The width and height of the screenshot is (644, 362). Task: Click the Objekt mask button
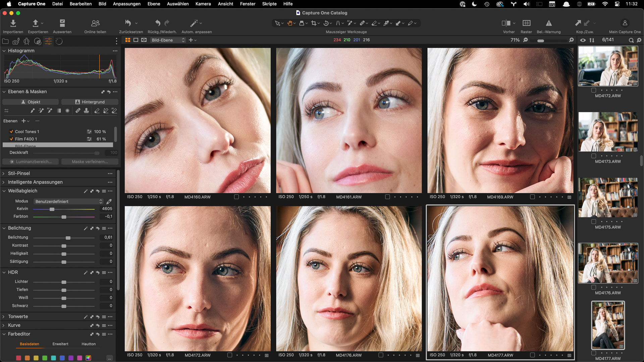click(x=31, y=102)
